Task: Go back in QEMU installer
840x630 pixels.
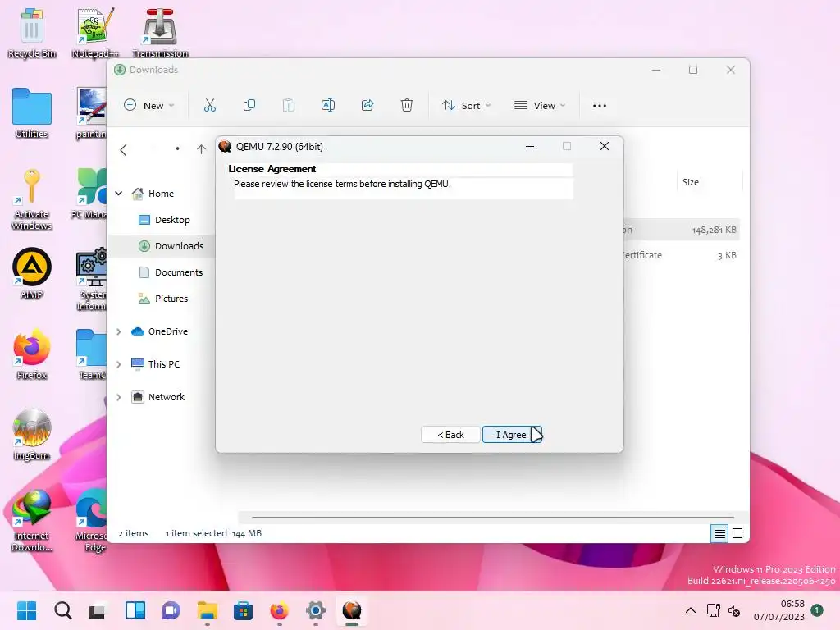Action: coord(450,435)
